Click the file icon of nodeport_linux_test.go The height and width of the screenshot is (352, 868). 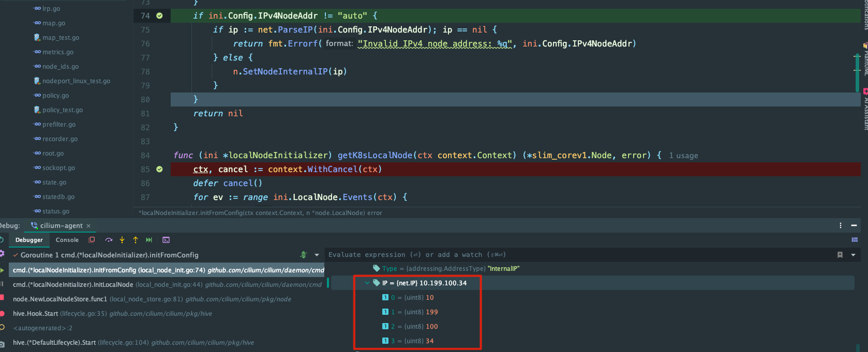pos(37,81)
